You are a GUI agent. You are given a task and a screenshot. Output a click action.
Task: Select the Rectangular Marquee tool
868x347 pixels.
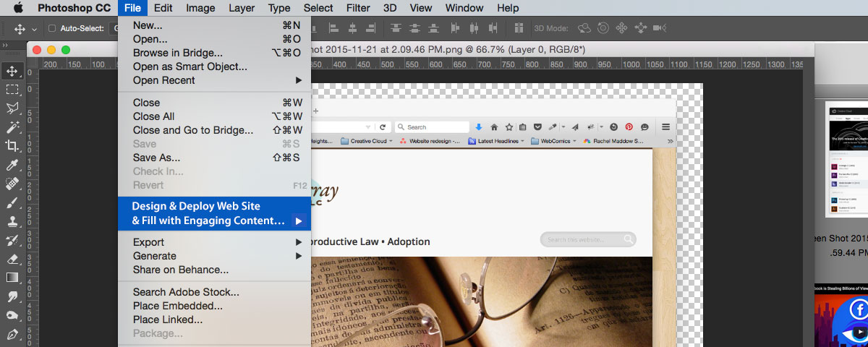12,90
